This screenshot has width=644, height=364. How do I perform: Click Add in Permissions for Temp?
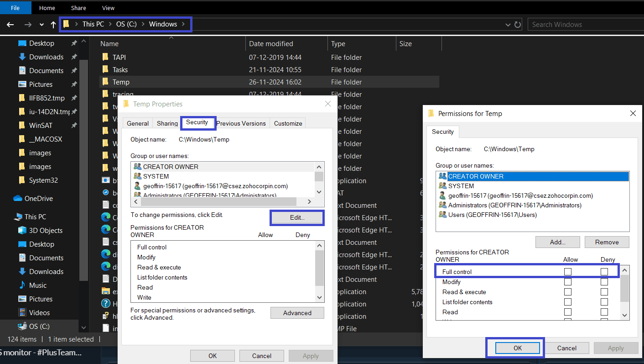[x=557, y=242]
